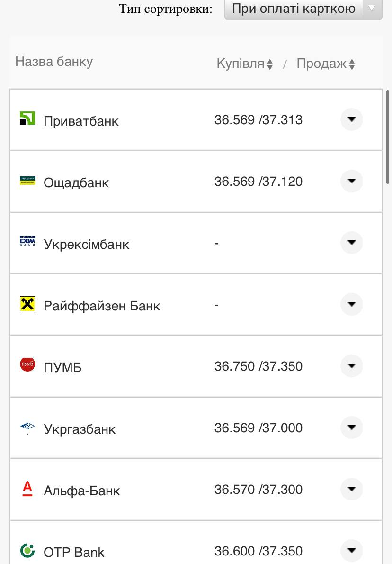Image resolution: width=392 pixels, height=564 pixels.
Task: Expand the Приватбанк row details
Action: coord(351,119)
